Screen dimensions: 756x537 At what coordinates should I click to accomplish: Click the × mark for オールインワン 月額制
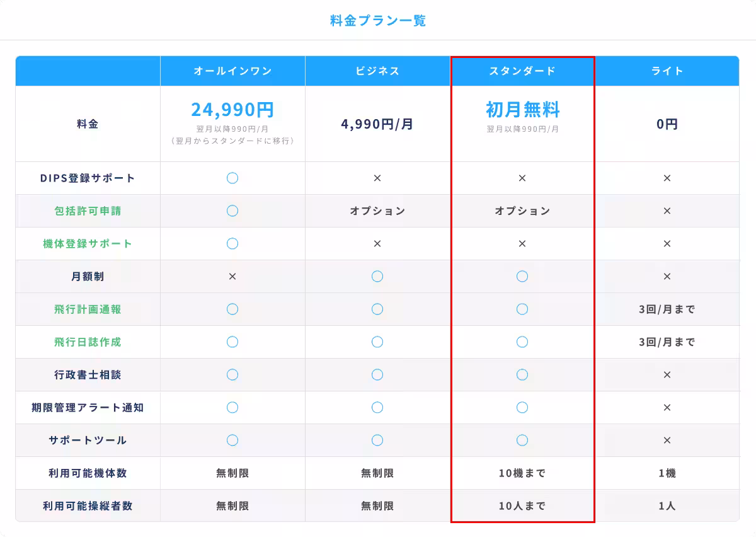click(232, 277)
